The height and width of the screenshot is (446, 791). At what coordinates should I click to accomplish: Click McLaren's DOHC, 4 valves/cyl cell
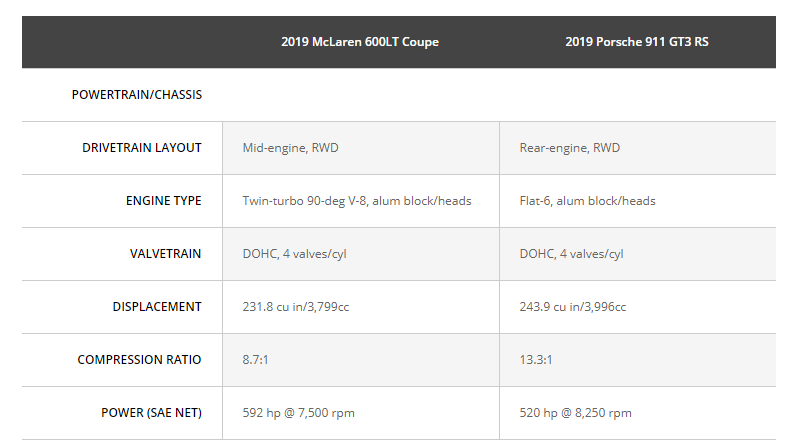point(294,254)
